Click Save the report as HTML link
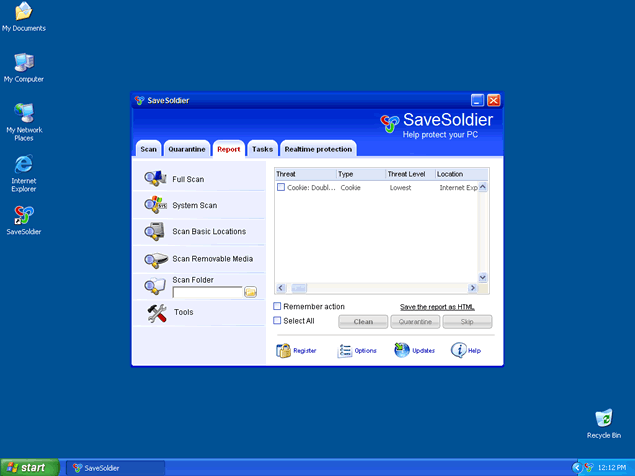 436,306
